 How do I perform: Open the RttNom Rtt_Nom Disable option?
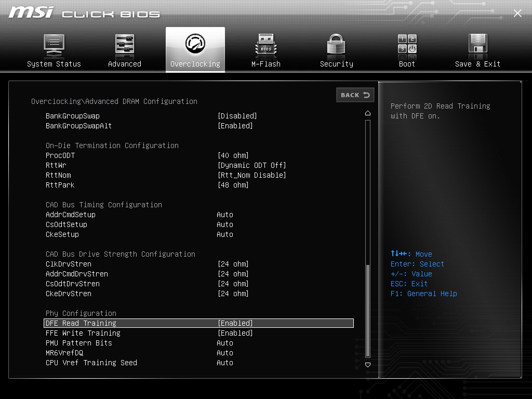tap(252, 175)
